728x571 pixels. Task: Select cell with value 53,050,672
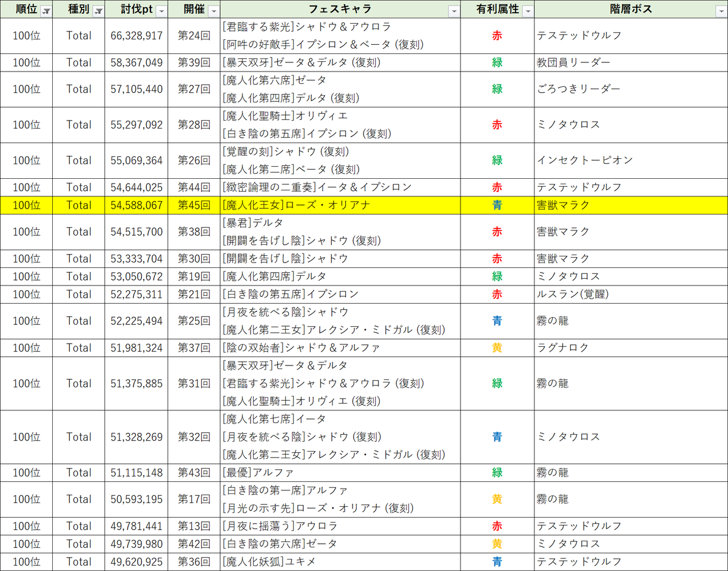pos(136,276)
